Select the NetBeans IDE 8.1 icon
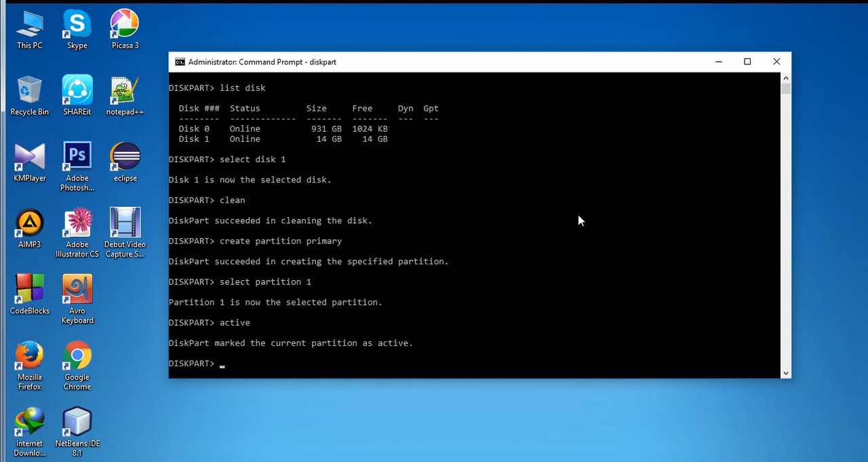The height and width of the screenshot is (462, 868). [x=77, y=423]
